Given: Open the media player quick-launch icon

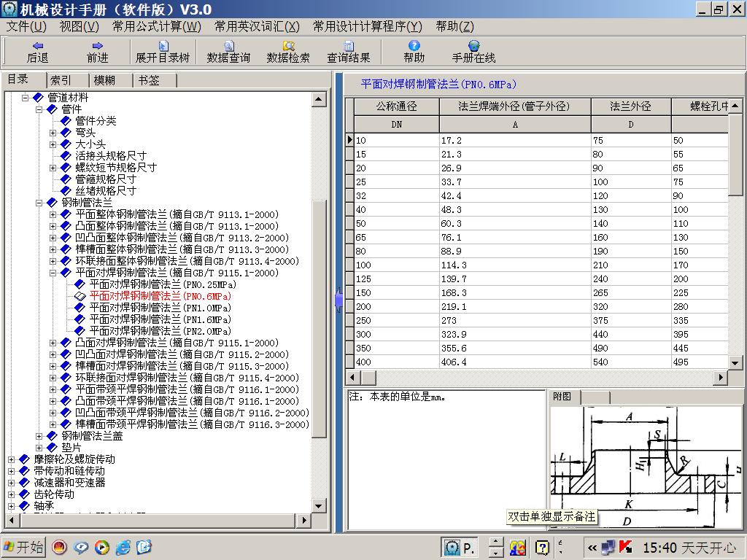Looking at the screenshot, I should 102,548.
